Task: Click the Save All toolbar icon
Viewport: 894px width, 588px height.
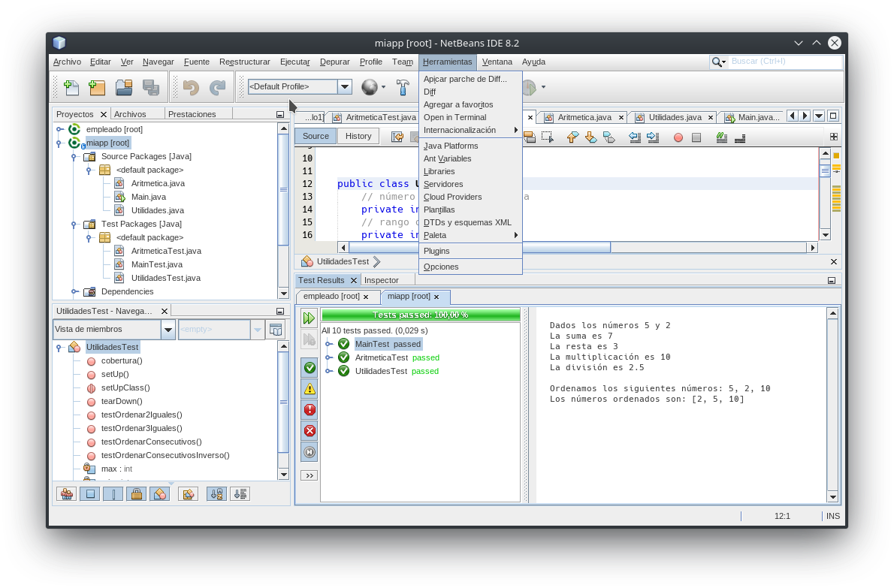Action: point(150,87)
